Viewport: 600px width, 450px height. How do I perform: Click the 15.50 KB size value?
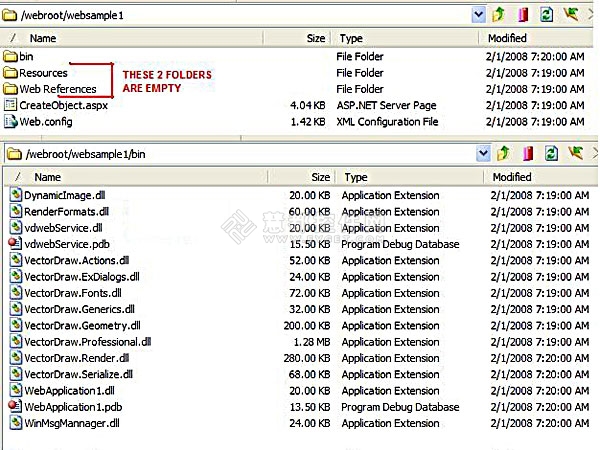[310, 244]
